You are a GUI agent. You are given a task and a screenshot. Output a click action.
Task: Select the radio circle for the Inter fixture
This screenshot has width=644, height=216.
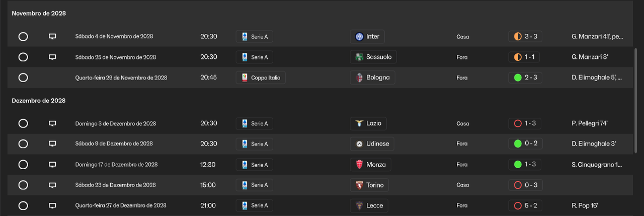pos(23,36)
